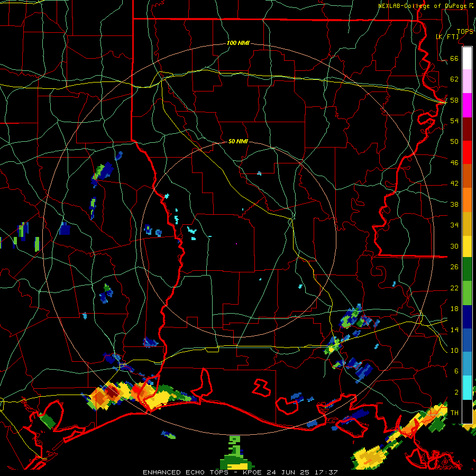Image resolution: width=476 pixels, height=476 pixels.
Task: Click the magenta legend color block
Action: 467,105
